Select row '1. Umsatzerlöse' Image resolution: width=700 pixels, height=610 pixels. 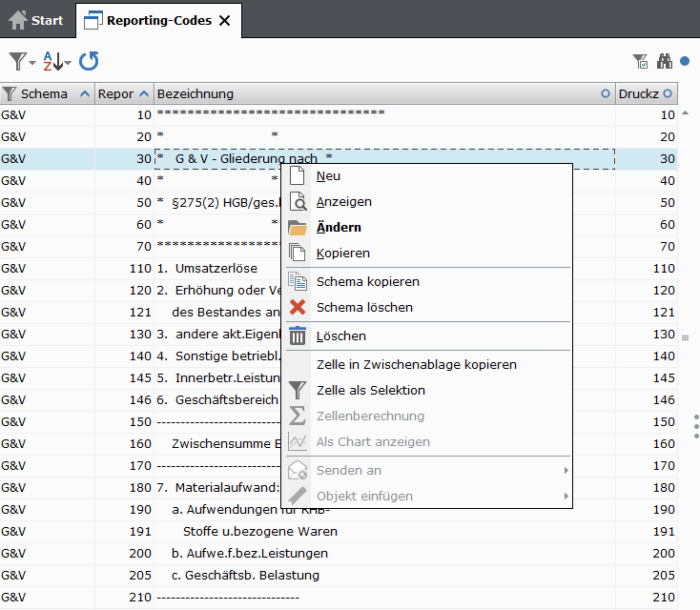click(339, 269)
